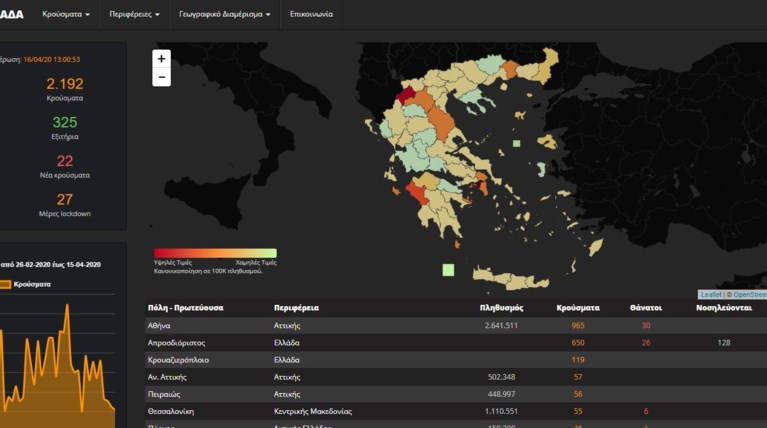Click the Κεντρικής Μακεδονίας region cell

[313, 411]
